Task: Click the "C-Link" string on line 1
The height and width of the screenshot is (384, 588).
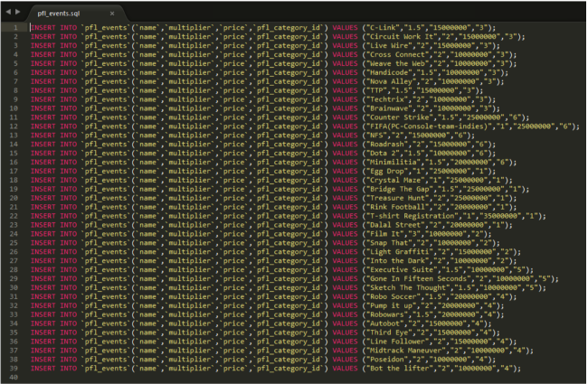Action: point(382,28)
